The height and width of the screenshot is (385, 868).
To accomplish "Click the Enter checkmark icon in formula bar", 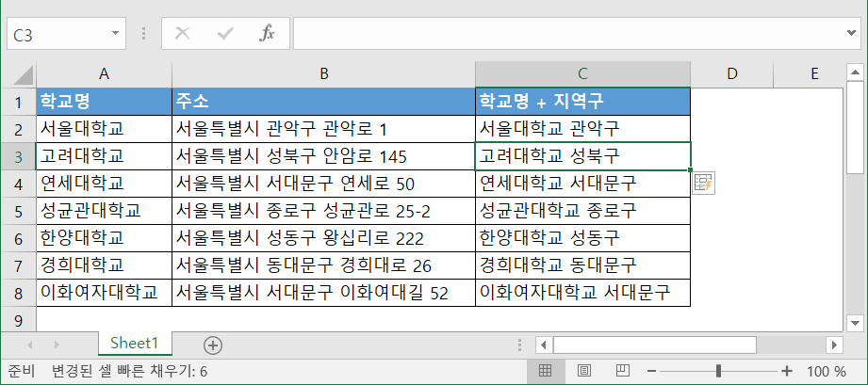I will pyautogui.click(x=225, y=34).
